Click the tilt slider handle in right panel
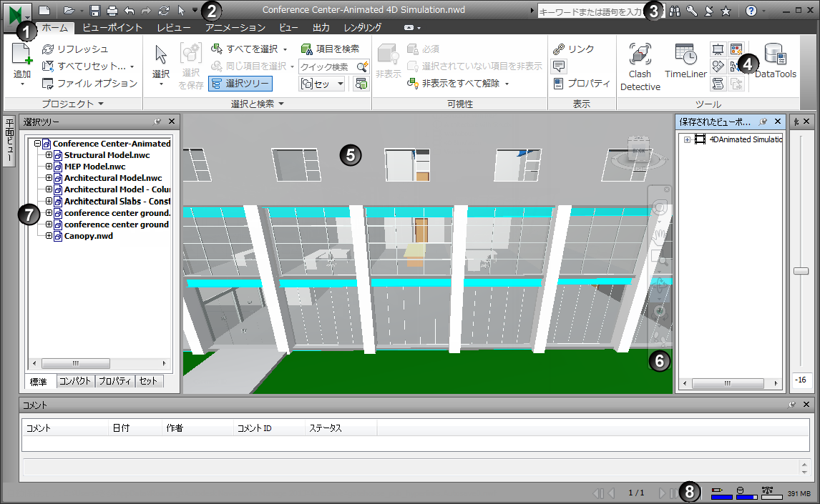Image resolution: width=820 pixels, height=504 pixels. click(801, 271)
